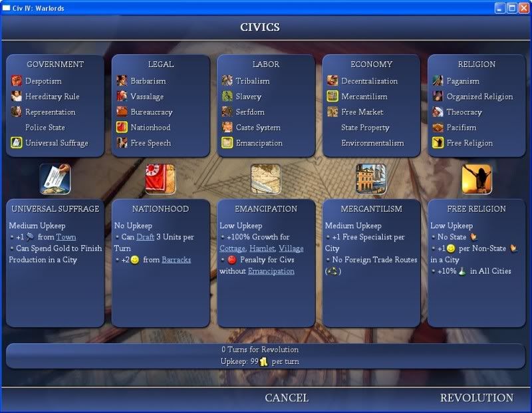
Task: Click the CANCEL button
Action: pos(287,398)
